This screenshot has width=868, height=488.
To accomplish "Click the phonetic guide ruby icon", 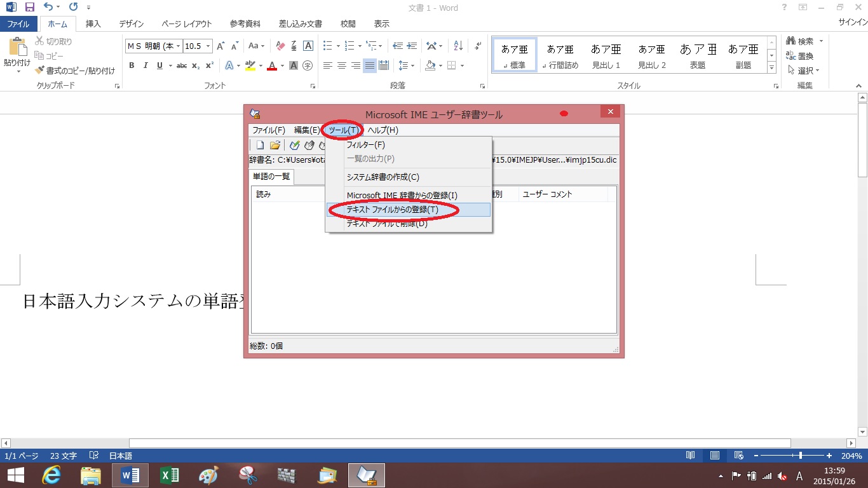I will [294, 46].
